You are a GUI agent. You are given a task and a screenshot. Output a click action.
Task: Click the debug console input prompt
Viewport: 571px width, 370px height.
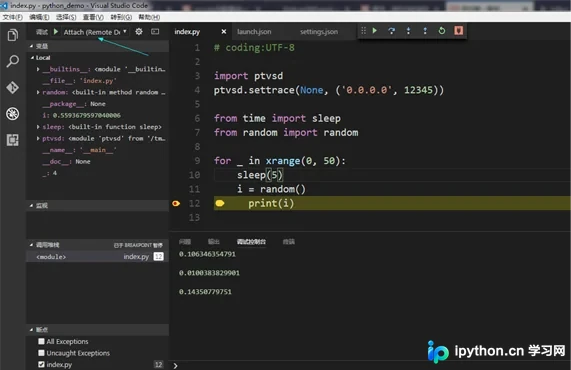371,365
